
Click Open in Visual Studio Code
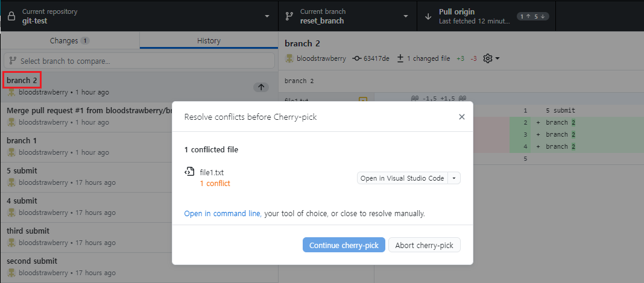(402, 178)
